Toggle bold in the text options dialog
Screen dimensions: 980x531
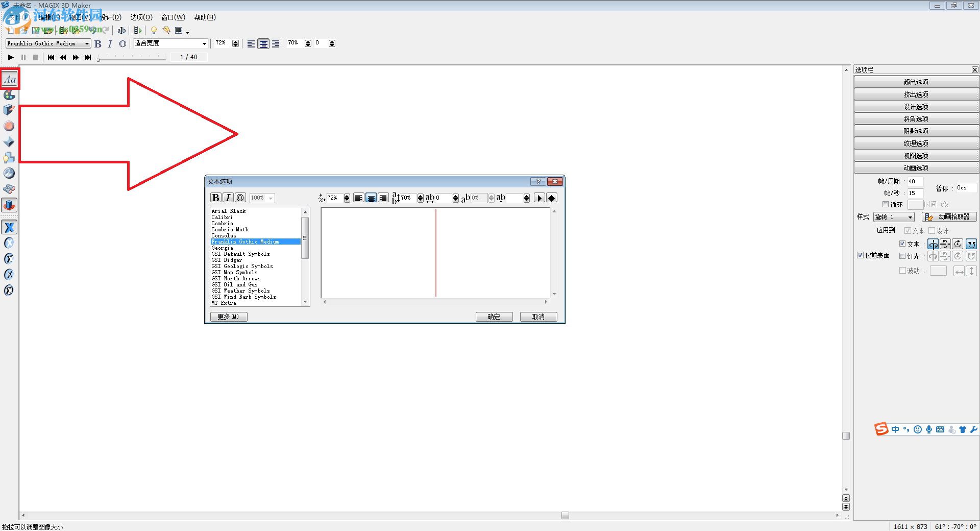click(215, 198)
